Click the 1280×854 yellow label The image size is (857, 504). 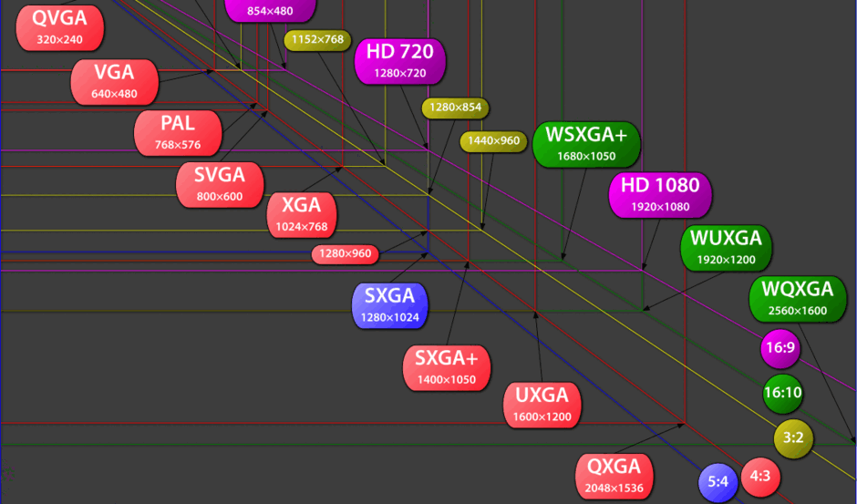coord(455,108)
